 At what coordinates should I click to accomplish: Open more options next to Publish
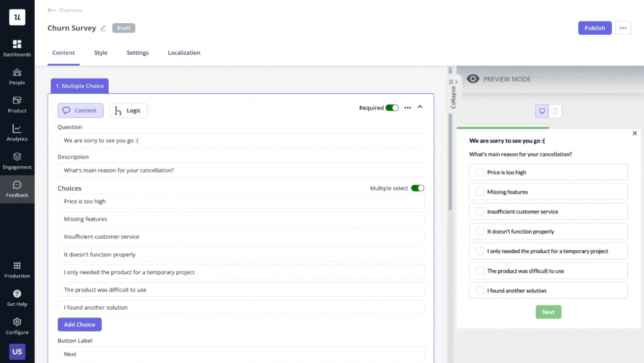click(623, 28)
